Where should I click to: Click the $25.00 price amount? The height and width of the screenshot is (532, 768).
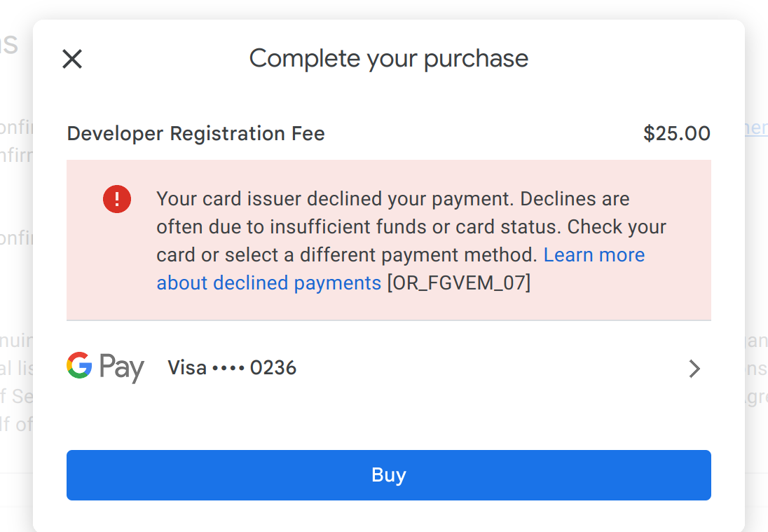coord(676,133)
